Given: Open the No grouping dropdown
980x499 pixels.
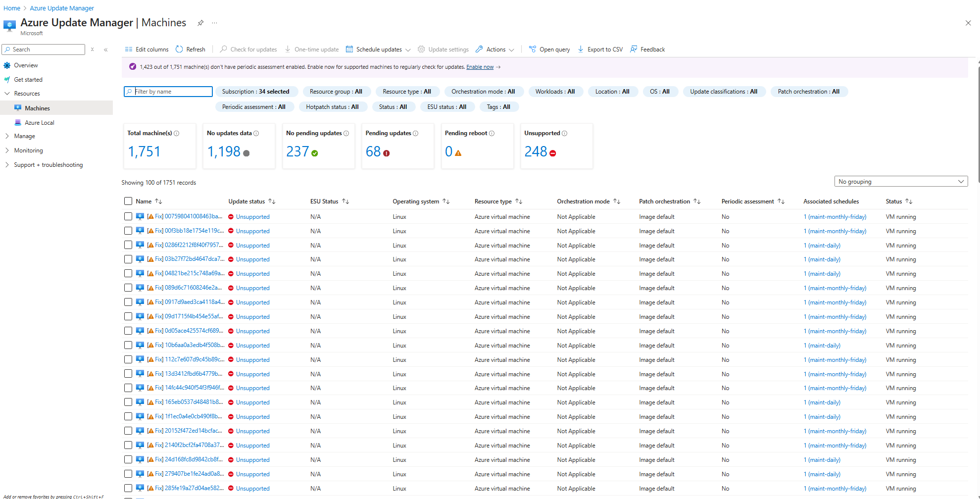Looking at the screenshot, I should (x=900, y=181).
